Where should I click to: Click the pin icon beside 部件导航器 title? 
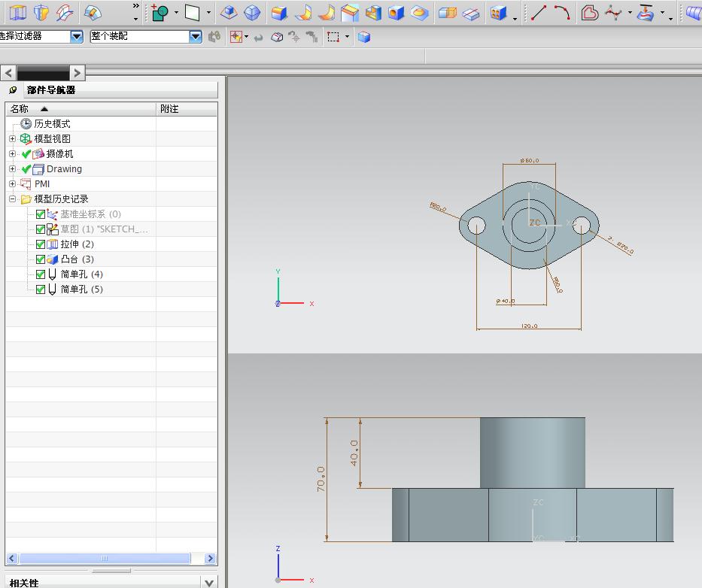(x=13, y=90)
